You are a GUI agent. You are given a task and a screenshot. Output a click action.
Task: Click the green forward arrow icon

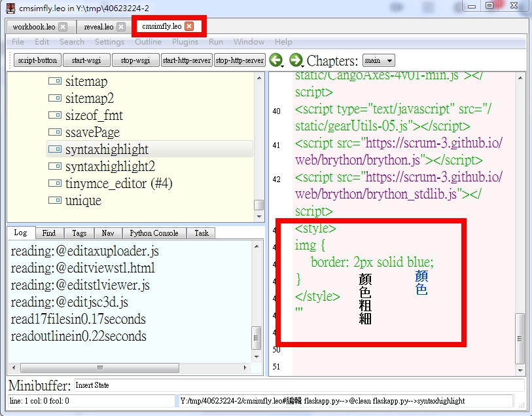click(x=296, y=60)
